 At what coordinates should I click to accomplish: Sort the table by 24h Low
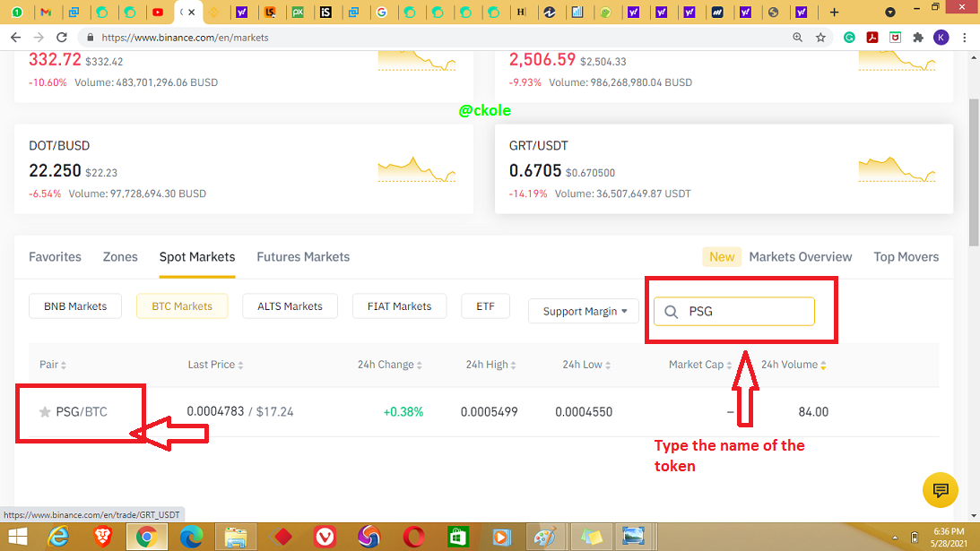pos(586,365)
